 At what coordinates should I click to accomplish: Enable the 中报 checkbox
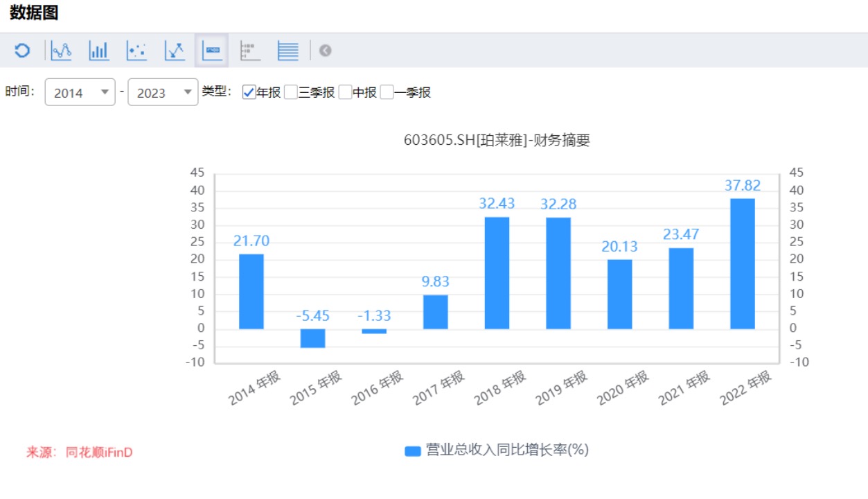click(345, 92)
